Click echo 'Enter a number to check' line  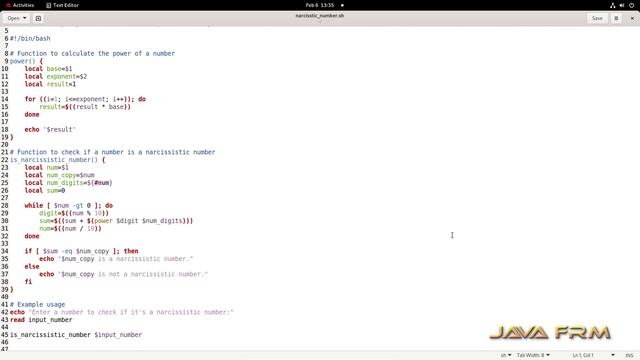pos(122,312)
